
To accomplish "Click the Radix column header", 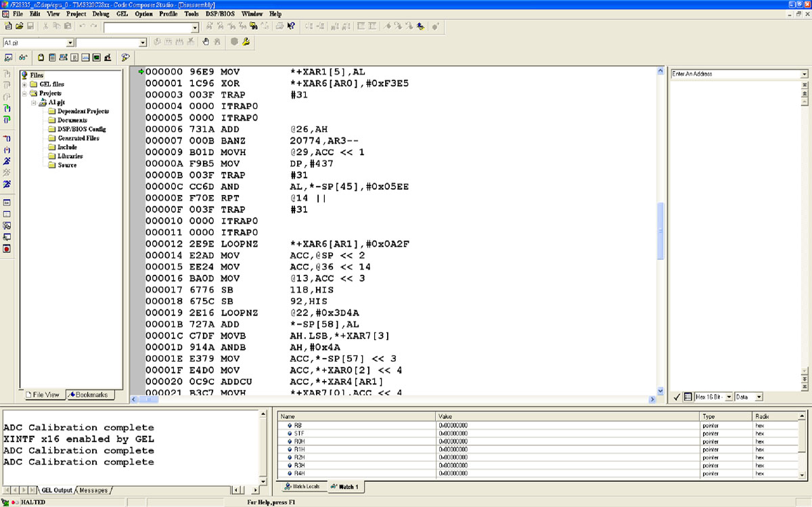I will click(x=763, y=417).
